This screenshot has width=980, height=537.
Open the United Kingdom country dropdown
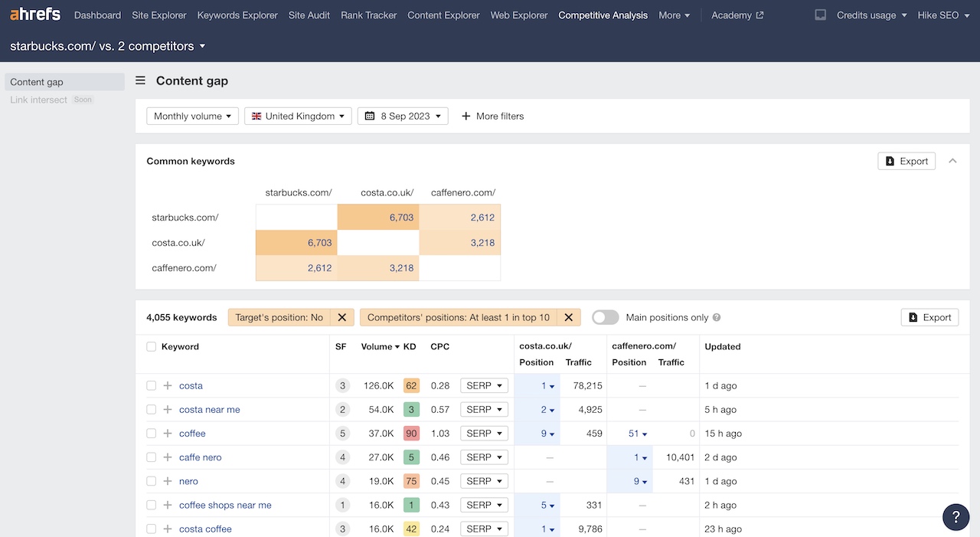pyautogui.click(x=298, y=116)
